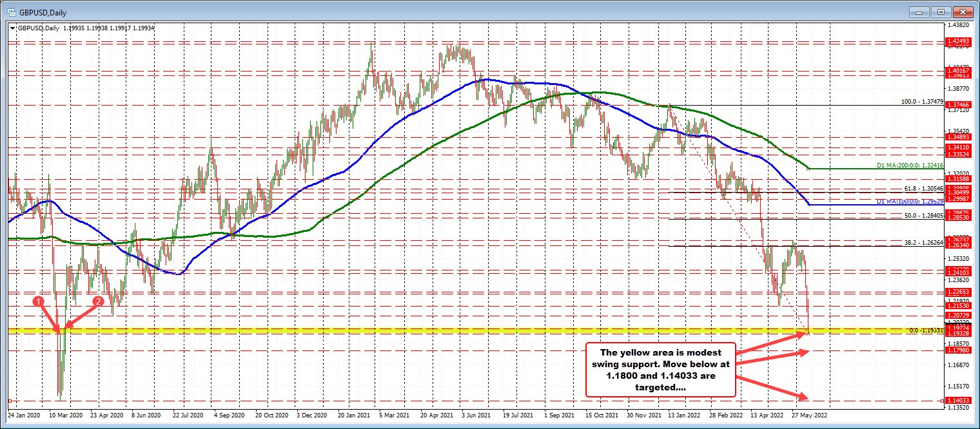
Task: Click the 30 Nov 2021 date label
Action: (x=643, y=416)
